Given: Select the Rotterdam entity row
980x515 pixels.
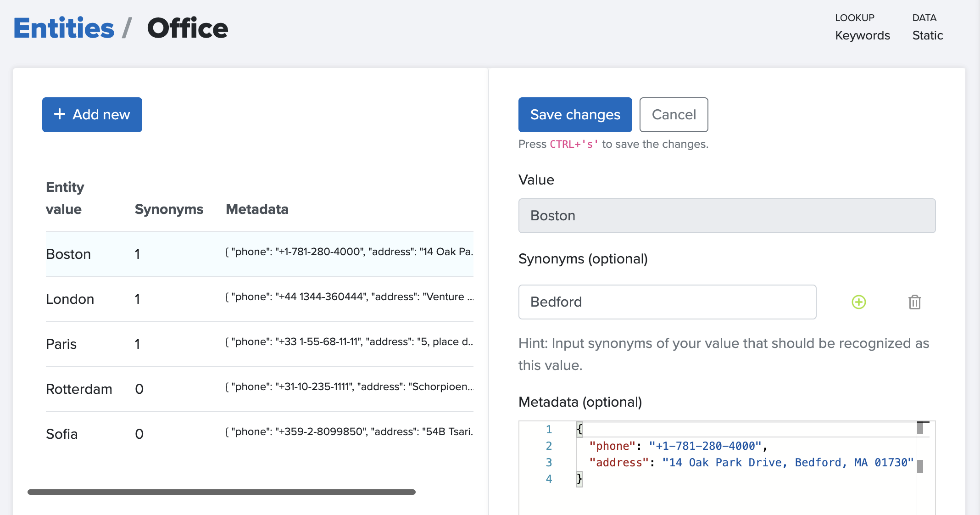Looking at the screenshot, I should click(79, 389).
